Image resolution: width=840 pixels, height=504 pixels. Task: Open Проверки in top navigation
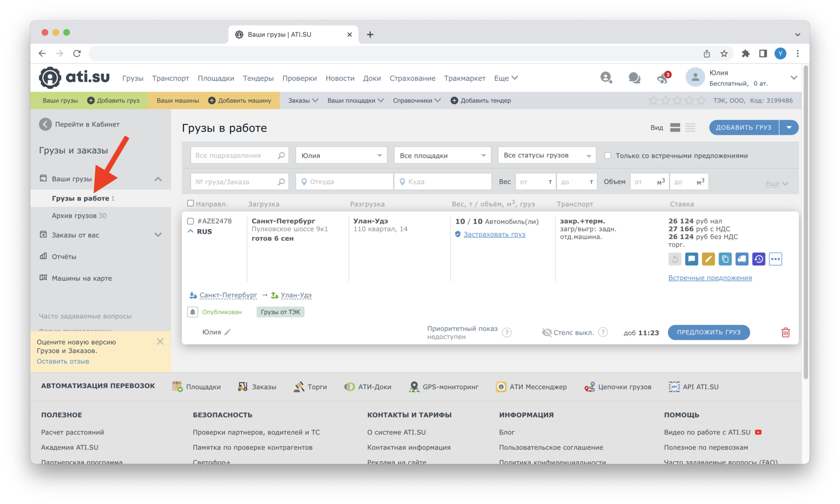pyautogui.click(x=299, y=78)
